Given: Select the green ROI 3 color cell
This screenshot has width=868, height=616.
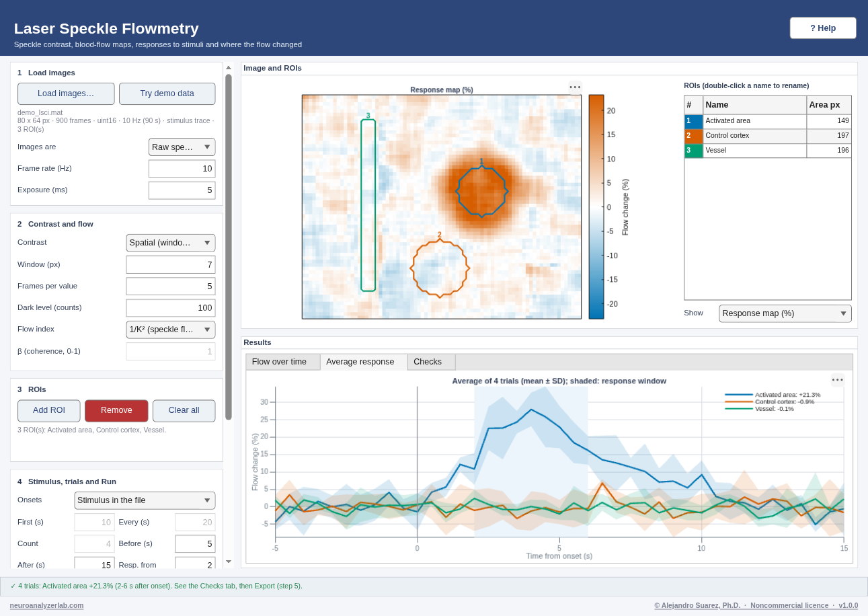Looking at the screenshot, I should tap(693, 151).
